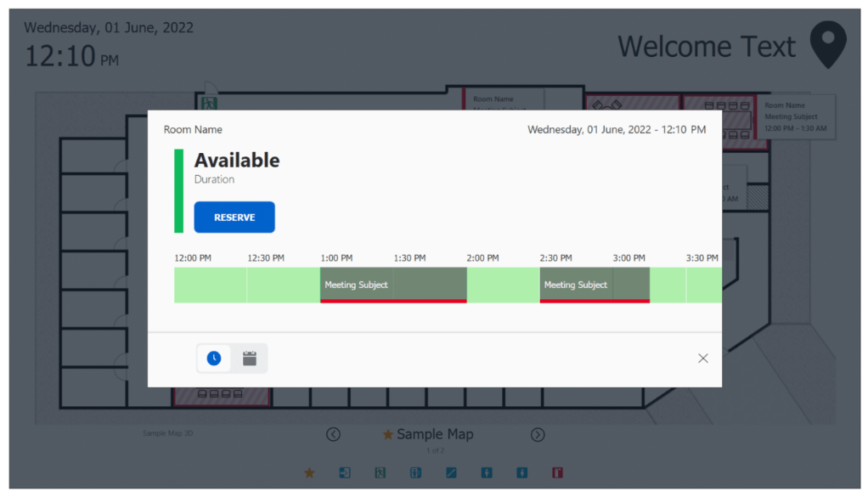Select the entrance icon in the legend

pyautogui.click(x=345, y=472)
